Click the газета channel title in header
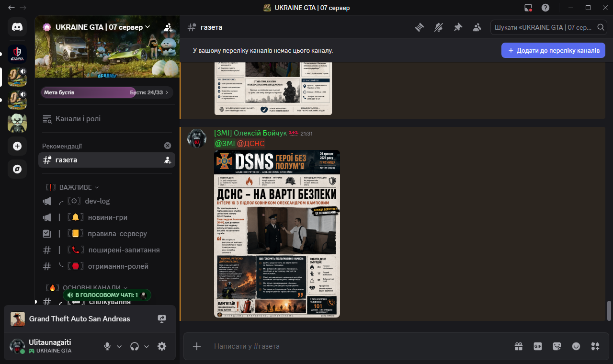 click(211, 27)
